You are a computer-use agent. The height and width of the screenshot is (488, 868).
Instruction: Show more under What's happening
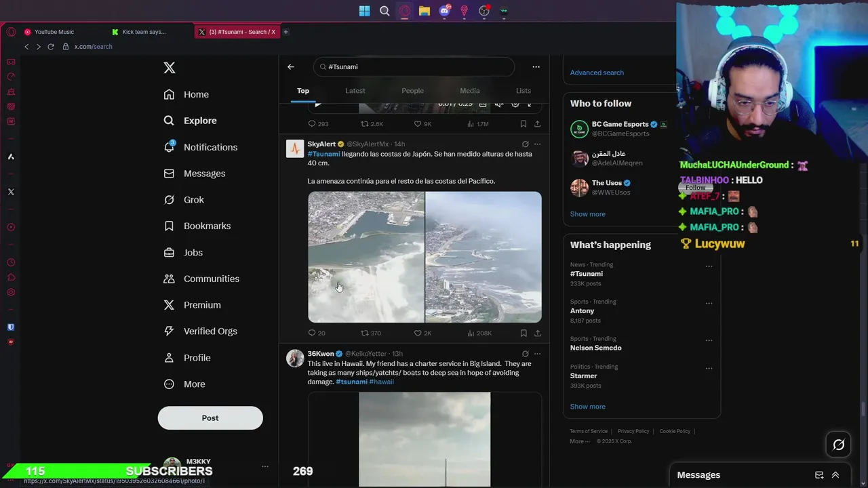click(587, 407)
